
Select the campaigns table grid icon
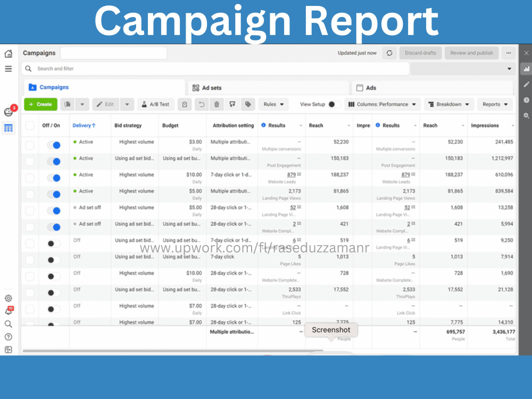tap(9, 128)
